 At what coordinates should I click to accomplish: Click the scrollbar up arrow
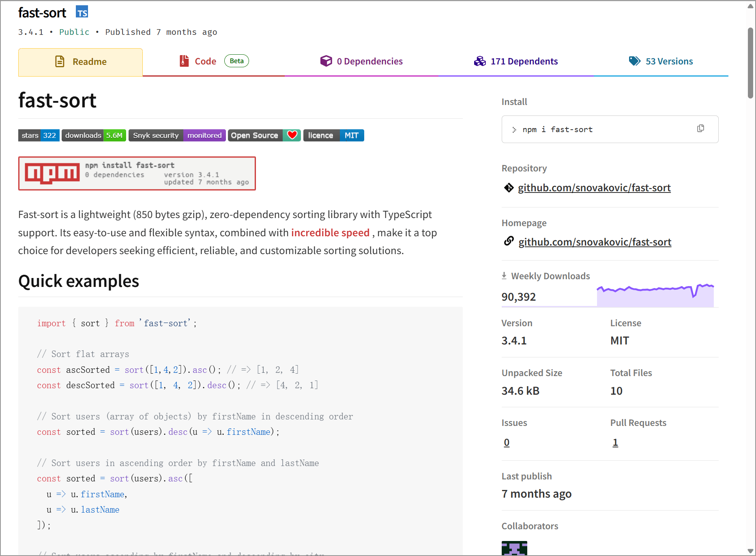(750, 6)
